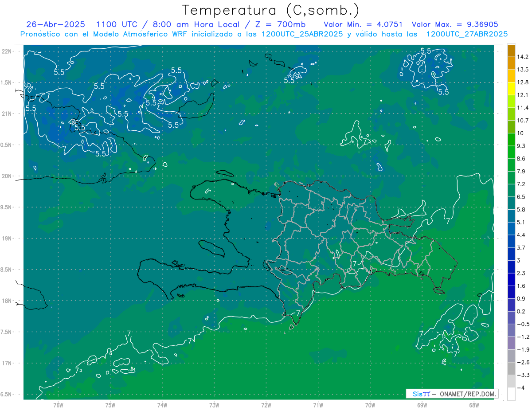Click the -1.9 color scale label
This screenshot has width=532, height=411.
(x=523, y=349)
